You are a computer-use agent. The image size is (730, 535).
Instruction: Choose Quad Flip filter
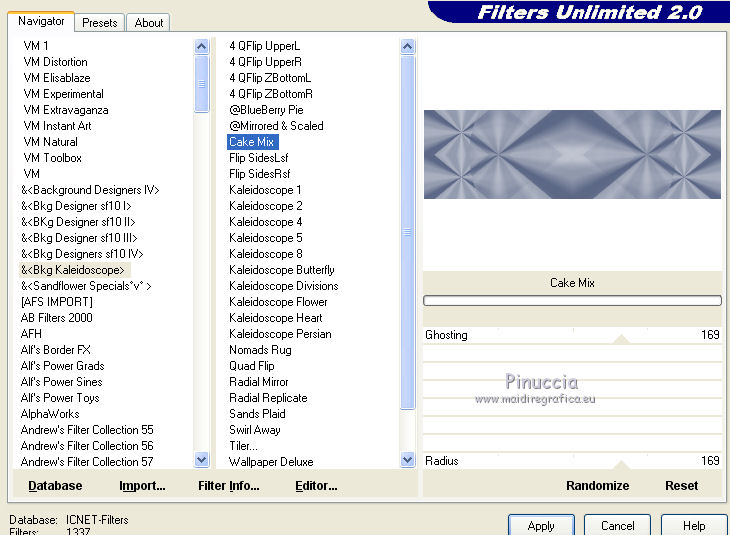tap(251, 366)
